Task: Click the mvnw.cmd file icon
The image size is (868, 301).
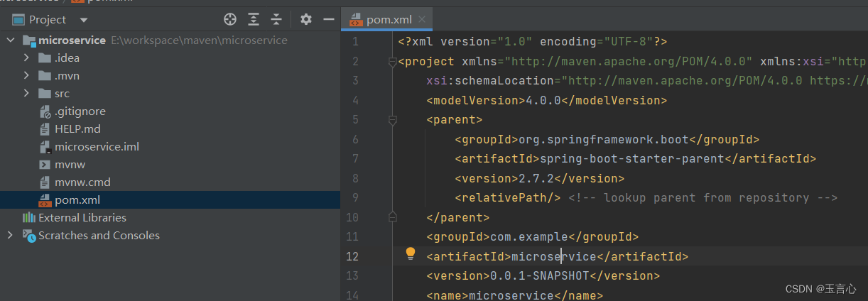Action: click(x=45, y=182)
